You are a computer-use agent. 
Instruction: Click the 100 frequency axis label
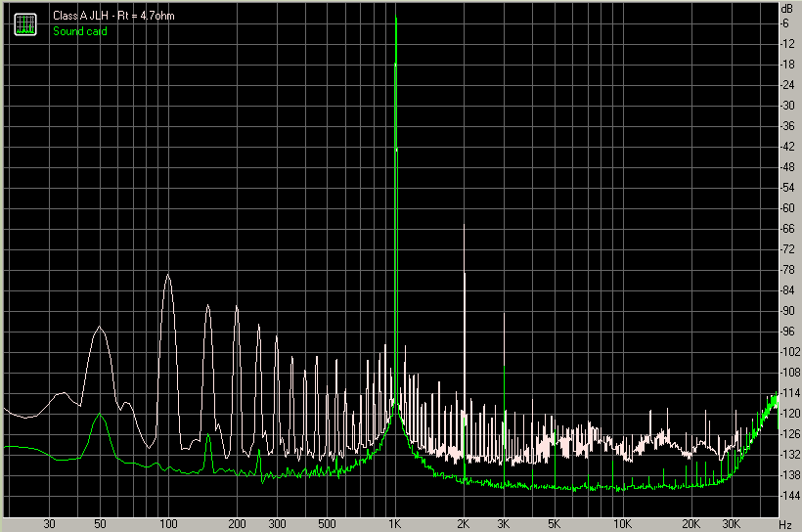point(168,524)
